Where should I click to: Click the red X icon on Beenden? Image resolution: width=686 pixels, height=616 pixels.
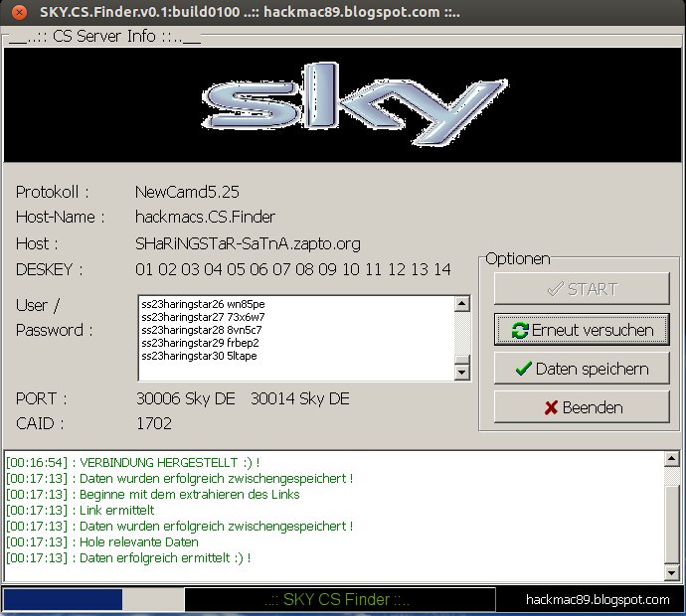(x=551, y=407)
